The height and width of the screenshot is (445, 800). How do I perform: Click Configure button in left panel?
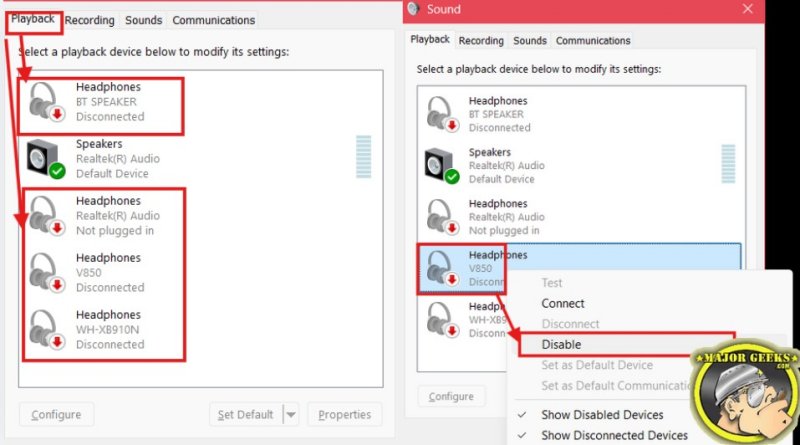tap(56, 414)
